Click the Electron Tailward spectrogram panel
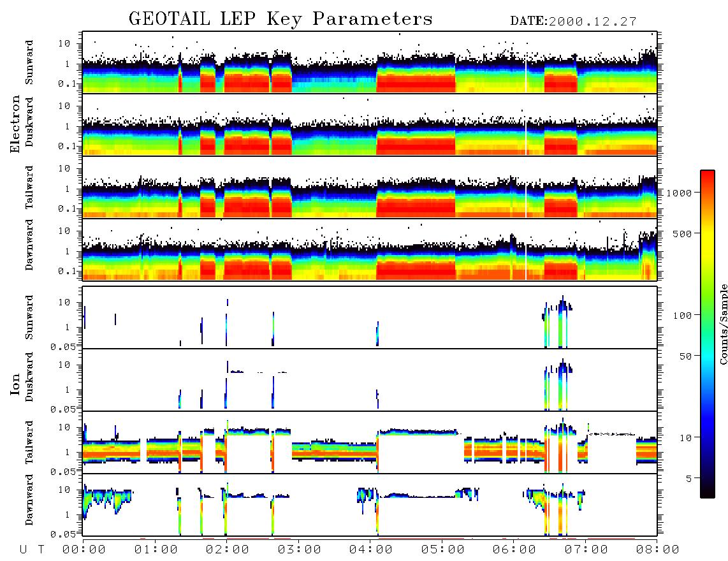Viewport: 728px width, 561px height. coord(370,187)
